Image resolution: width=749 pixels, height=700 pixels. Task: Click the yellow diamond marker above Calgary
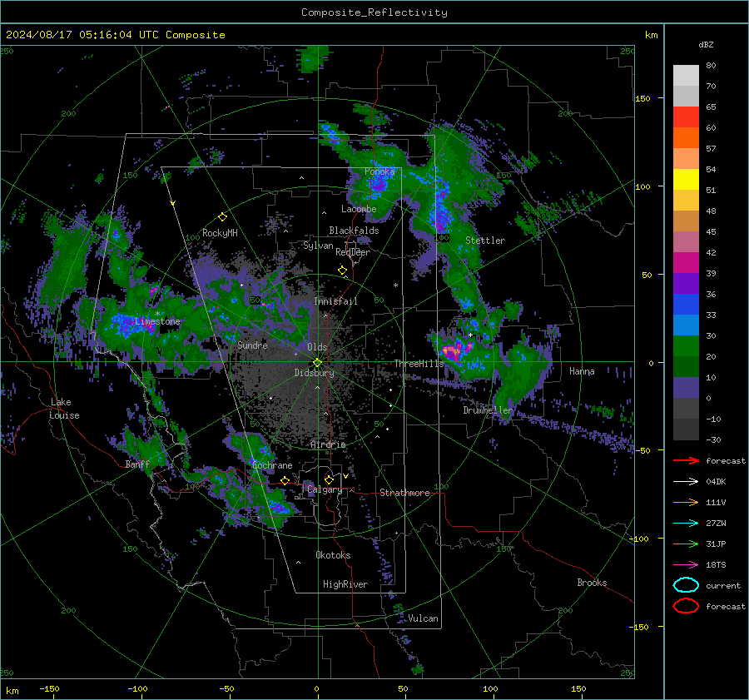pos(329,479)
